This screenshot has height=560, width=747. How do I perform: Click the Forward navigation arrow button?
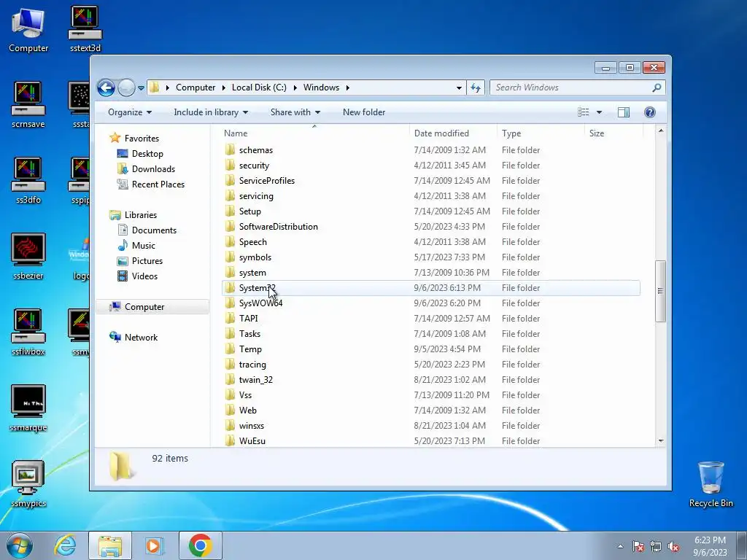click(x=126, y=87)
